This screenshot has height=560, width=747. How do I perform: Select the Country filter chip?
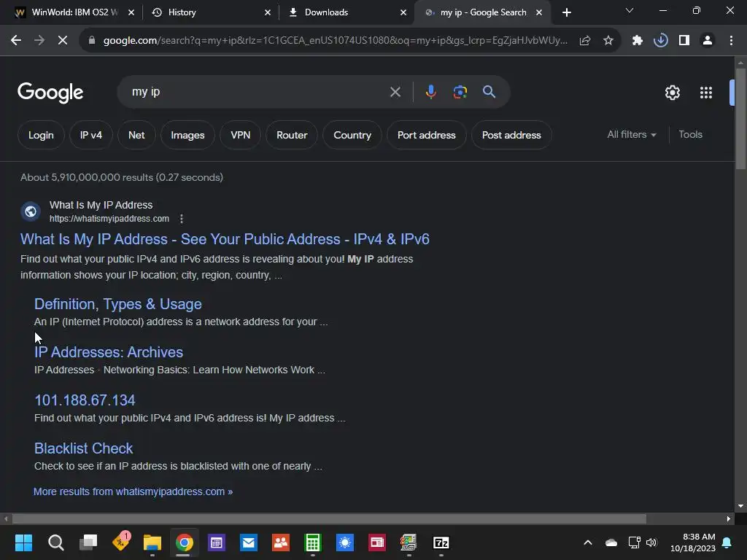point(352,135)
